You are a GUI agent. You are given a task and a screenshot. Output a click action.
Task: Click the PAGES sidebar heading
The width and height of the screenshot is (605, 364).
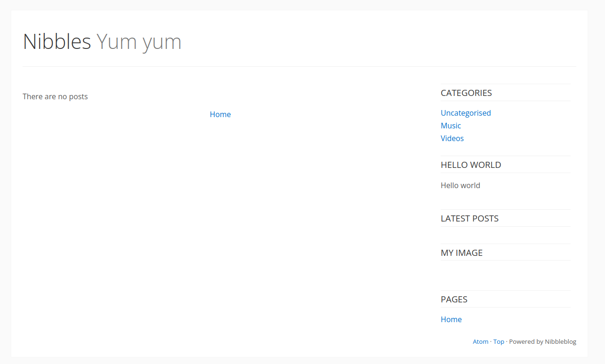(454, 299)
